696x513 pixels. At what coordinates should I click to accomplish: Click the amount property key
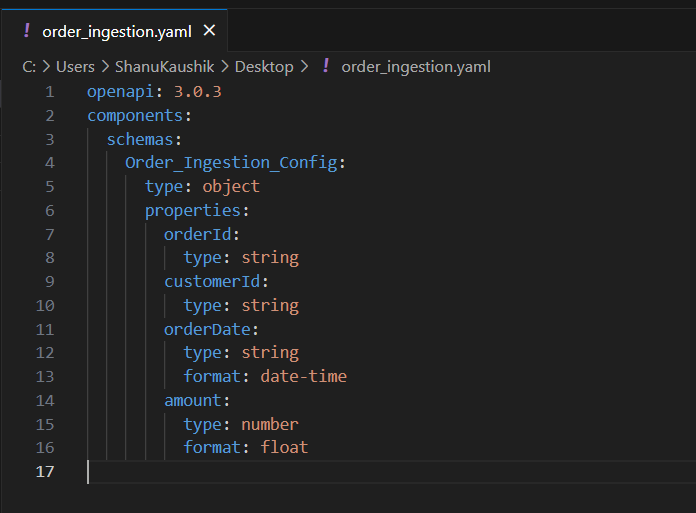point(193,400)
